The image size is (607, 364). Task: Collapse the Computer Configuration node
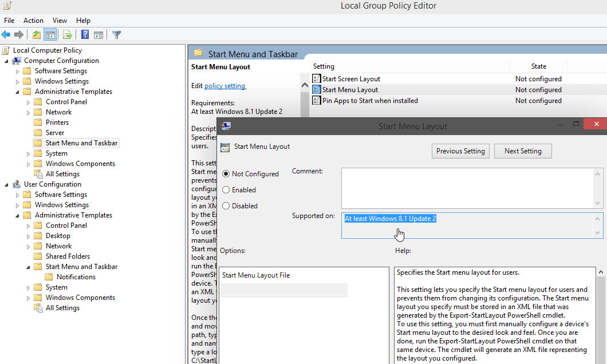[6, 61]
